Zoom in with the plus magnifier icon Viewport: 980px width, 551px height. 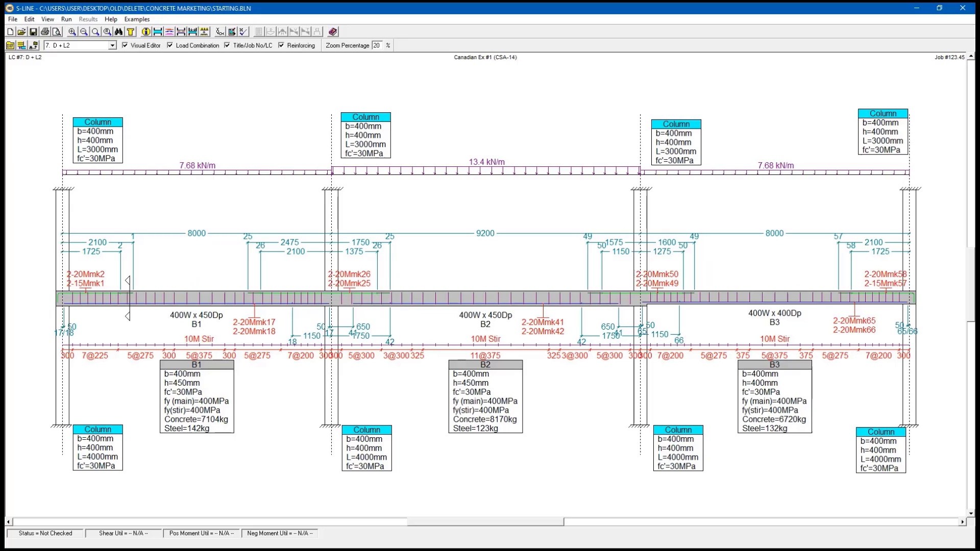click(72, 32)
